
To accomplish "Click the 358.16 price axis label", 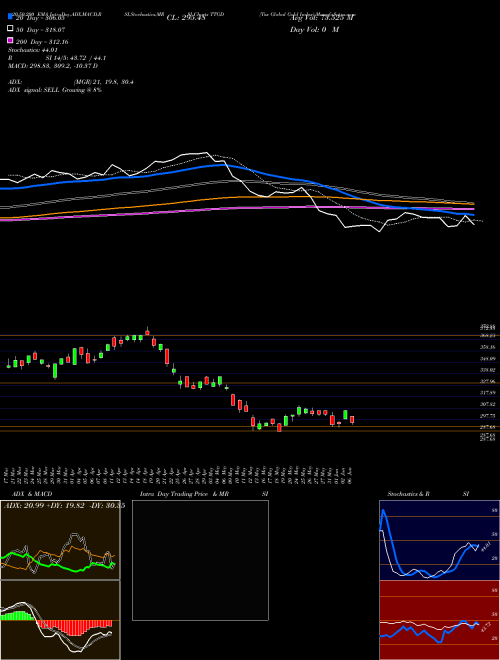I will tap(487, 347).
